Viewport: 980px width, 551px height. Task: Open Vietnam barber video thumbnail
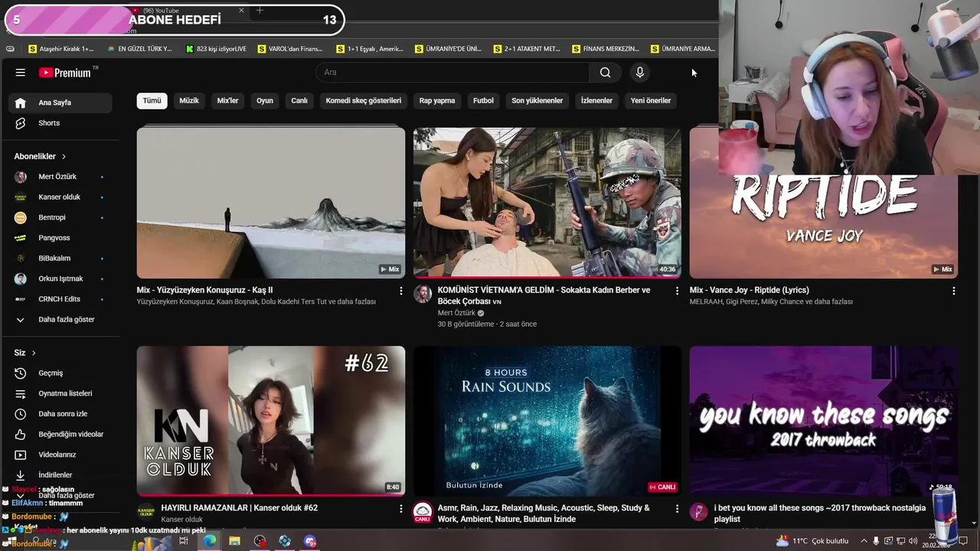click(x=547, y=203)
